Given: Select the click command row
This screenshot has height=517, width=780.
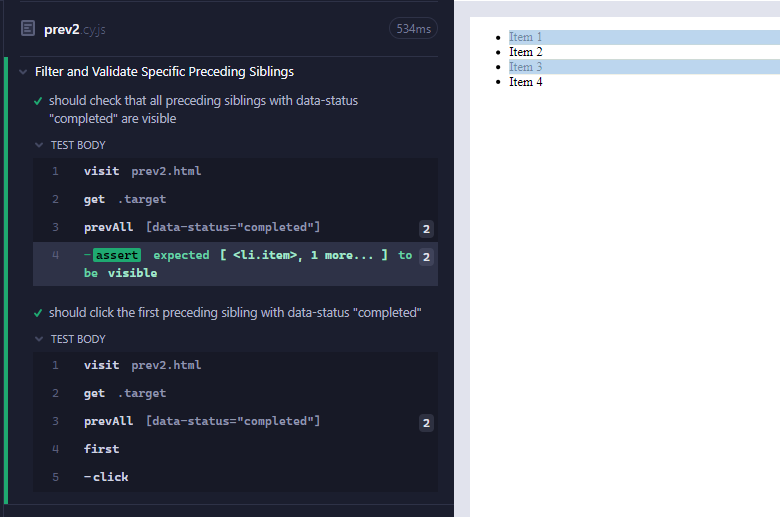Looking at the screenshot, I should tap(235, 477).
